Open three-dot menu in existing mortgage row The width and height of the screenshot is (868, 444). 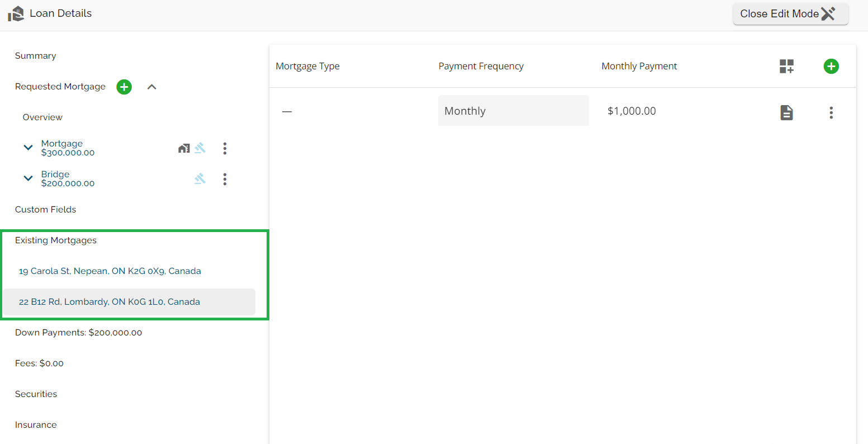(831, 112)
